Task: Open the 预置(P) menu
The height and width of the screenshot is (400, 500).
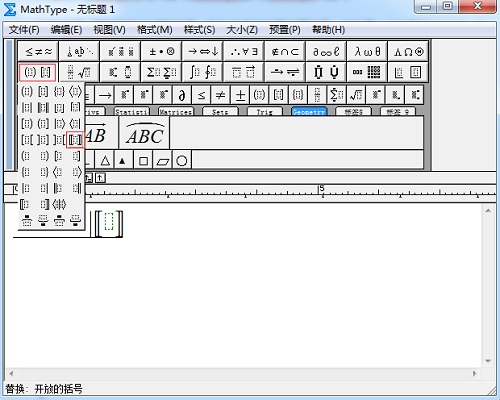Action: click(x=285, y=30)
